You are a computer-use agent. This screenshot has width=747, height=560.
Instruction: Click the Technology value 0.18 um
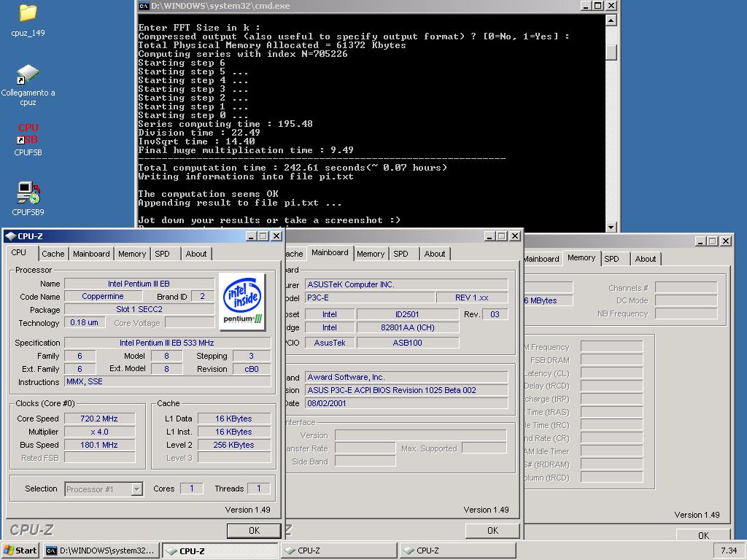tap(85, 322)
